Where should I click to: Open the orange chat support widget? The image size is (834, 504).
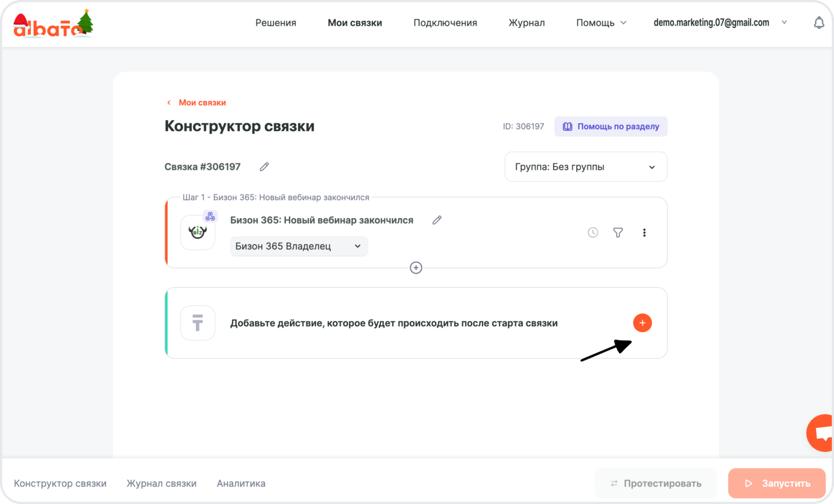821,433
